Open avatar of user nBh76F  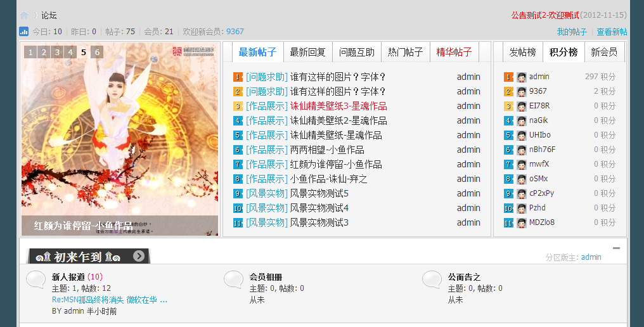pos(522,150)
